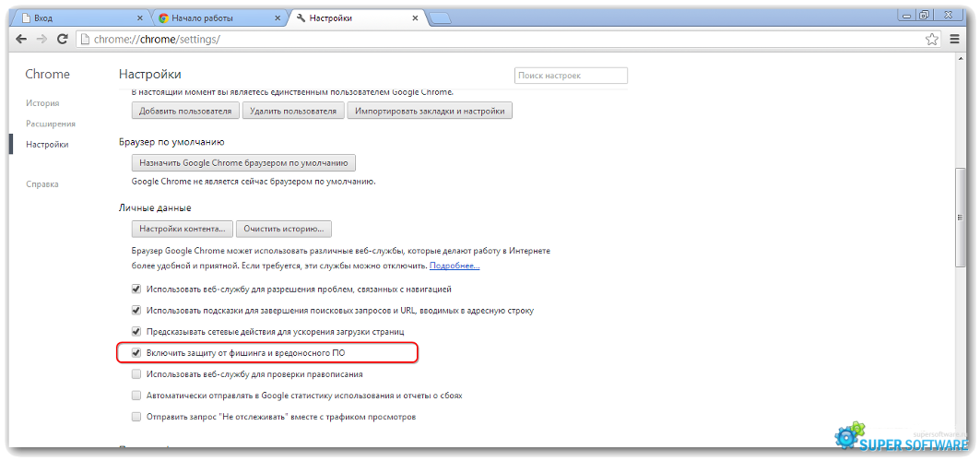Open История in the sidebar
Image resolution: width=980 pixels, height=461 pixels.
click(x=42, y=103)
